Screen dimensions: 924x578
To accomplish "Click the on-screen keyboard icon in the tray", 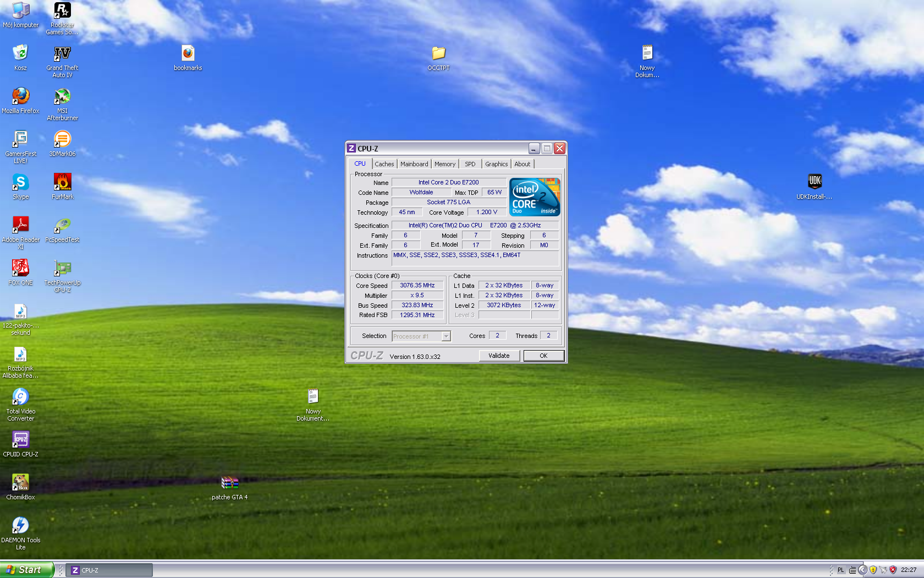I will (853, 570).
